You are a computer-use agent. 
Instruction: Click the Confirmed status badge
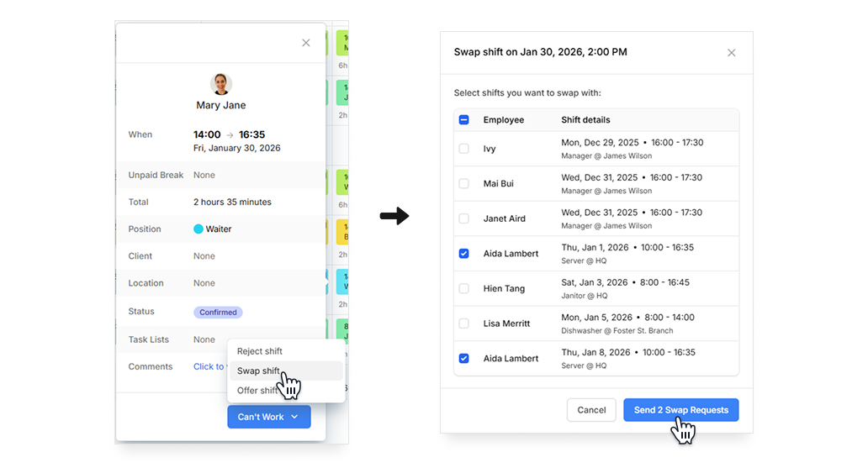[218, 313]
